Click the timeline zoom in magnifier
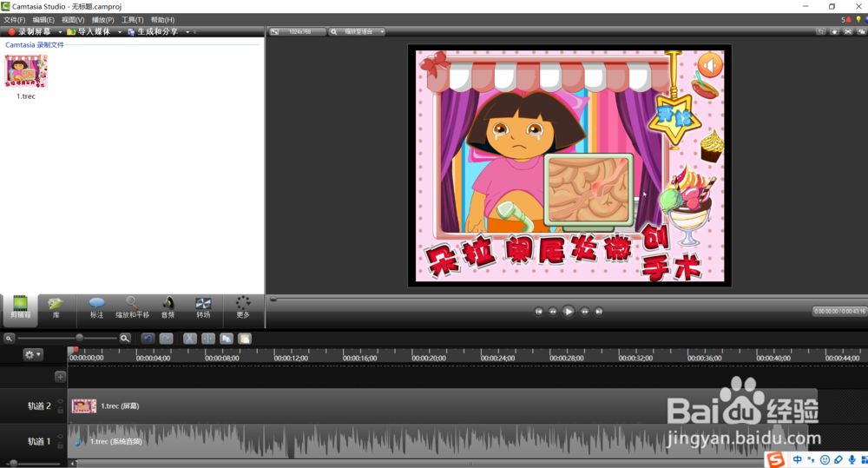This screenshot has width=868, height=468. (125, 339)
